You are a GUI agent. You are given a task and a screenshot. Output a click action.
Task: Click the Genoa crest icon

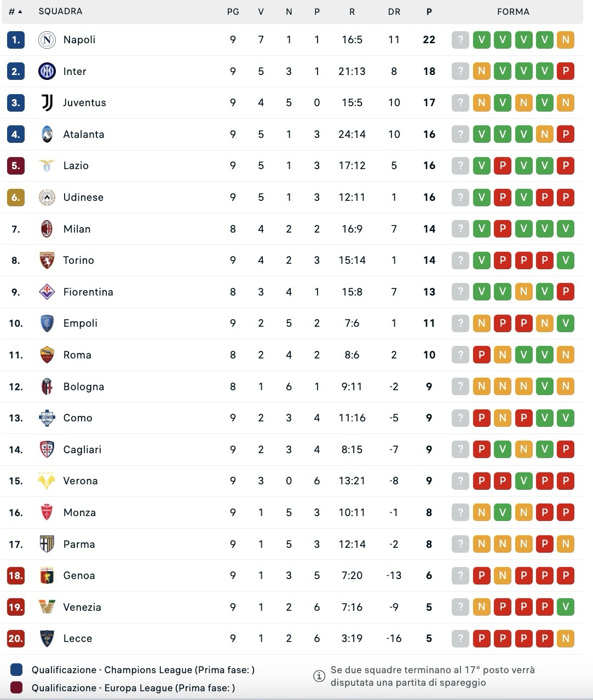pyautogui.click(x=47, y=576)
